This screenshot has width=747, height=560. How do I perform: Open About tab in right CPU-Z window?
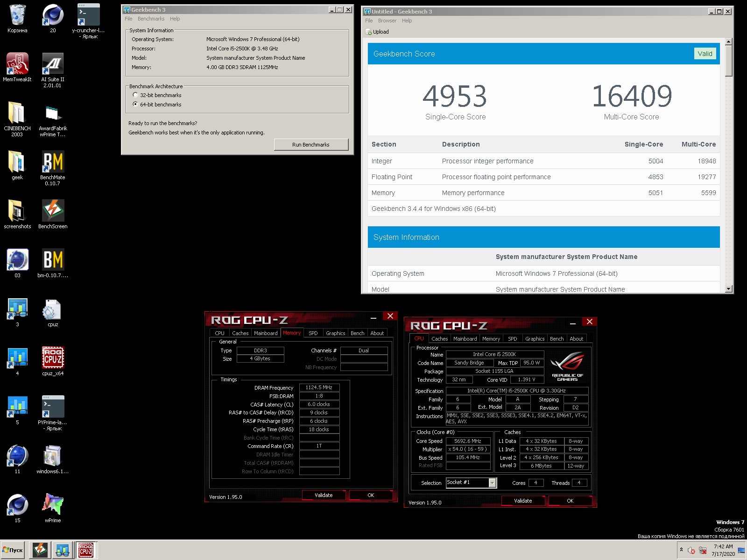coord(576,339)
